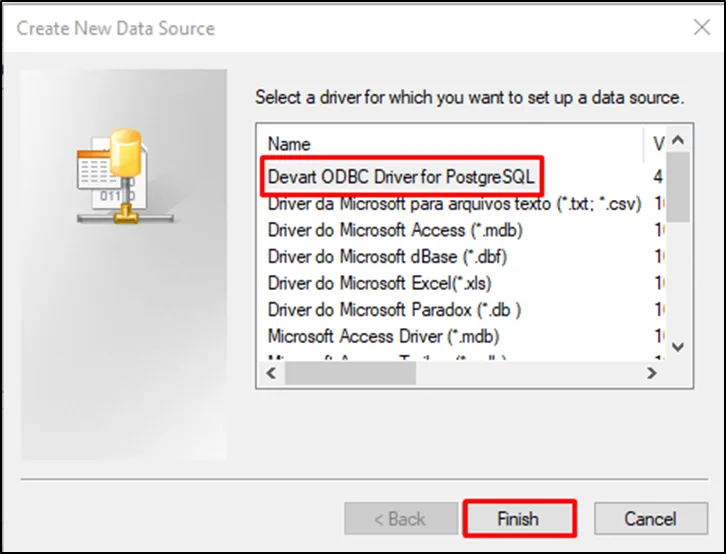
Task: Click the greyed-out Back button
Action: (400, 519)
